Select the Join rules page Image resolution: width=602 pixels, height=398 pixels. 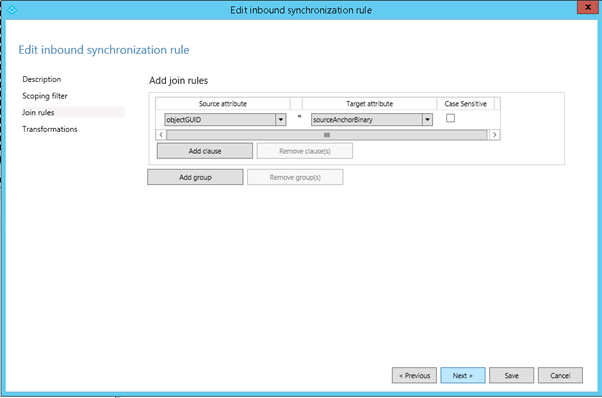pos(73,112)
